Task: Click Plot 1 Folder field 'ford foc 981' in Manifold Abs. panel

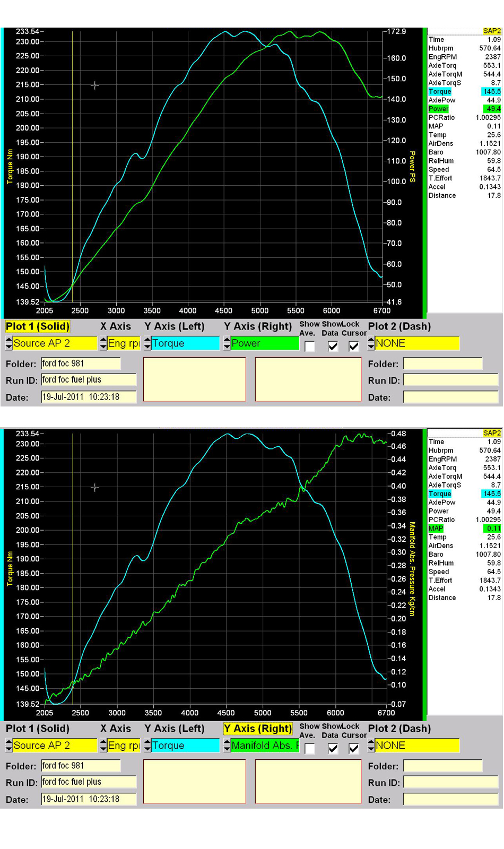Action: tap(81, 766)
